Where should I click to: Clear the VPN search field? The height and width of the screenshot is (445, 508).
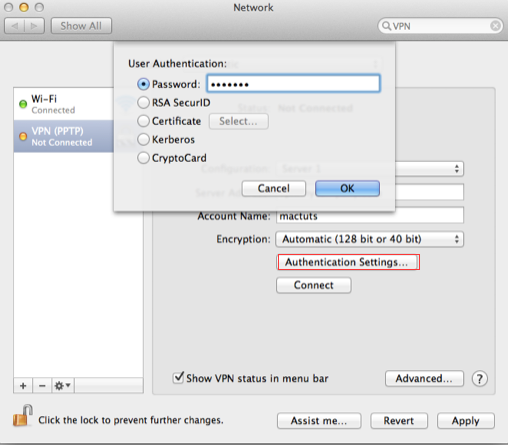[496, 26]
